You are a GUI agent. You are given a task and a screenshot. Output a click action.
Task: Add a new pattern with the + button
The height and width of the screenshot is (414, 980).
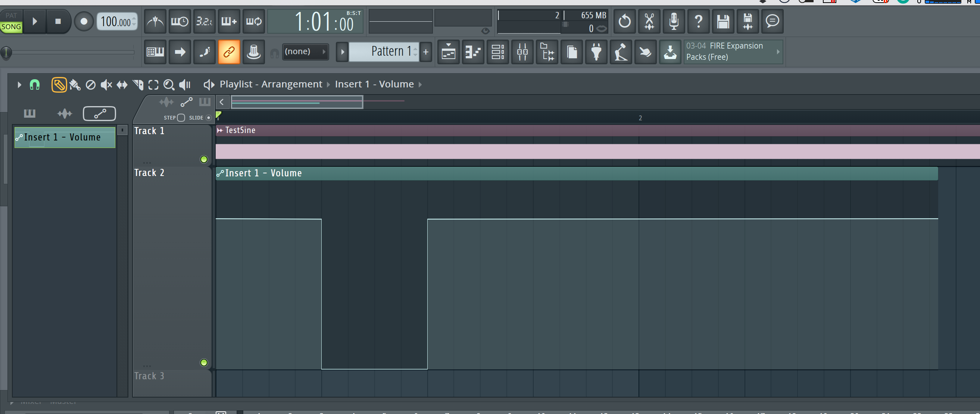(425, 52)
